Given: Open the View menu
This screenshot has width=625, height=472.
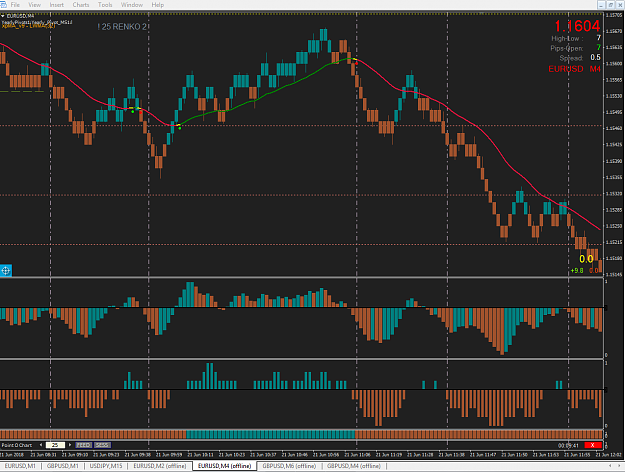Looking at the screenshot, I should click(35, 5).
